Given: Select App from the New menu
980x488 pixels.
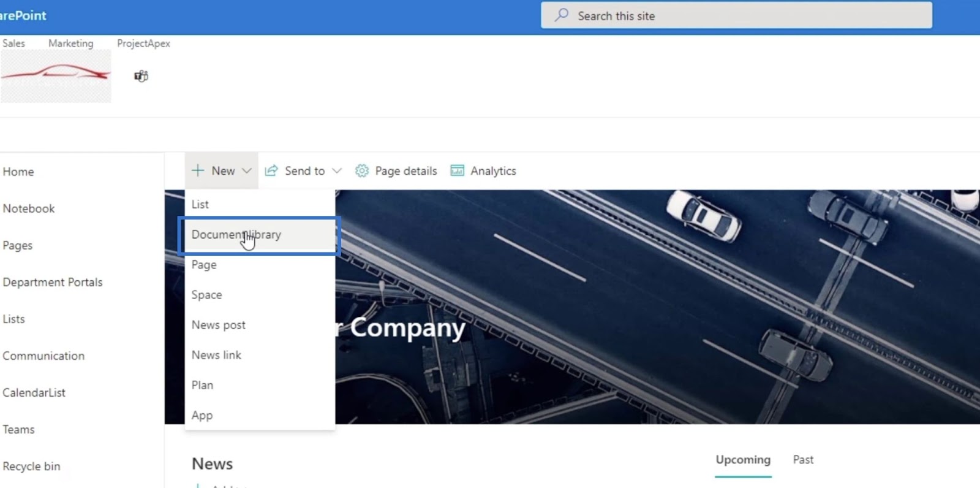Looking at the screenshot, I should click(260, 414).
